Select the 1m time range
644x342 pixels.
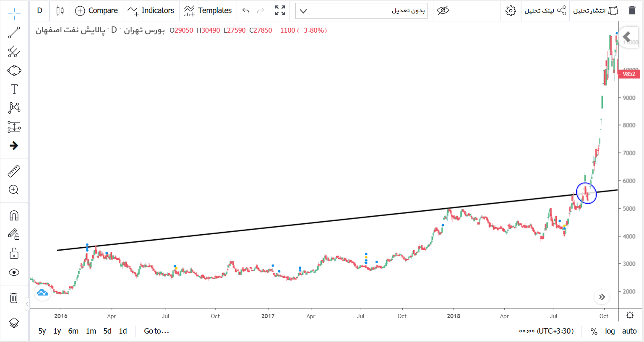91,331
